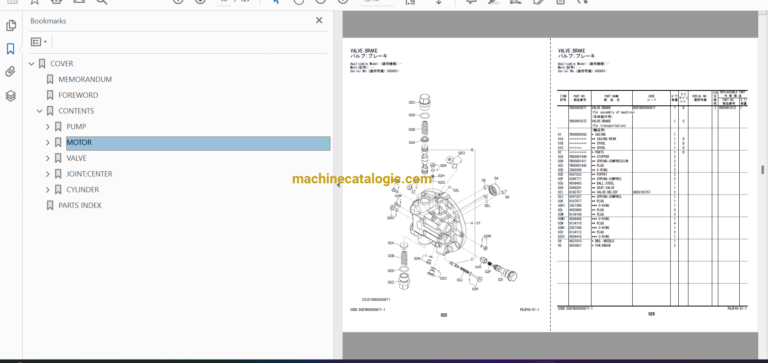Open the Attachments paperclip panel

[11, 72]
